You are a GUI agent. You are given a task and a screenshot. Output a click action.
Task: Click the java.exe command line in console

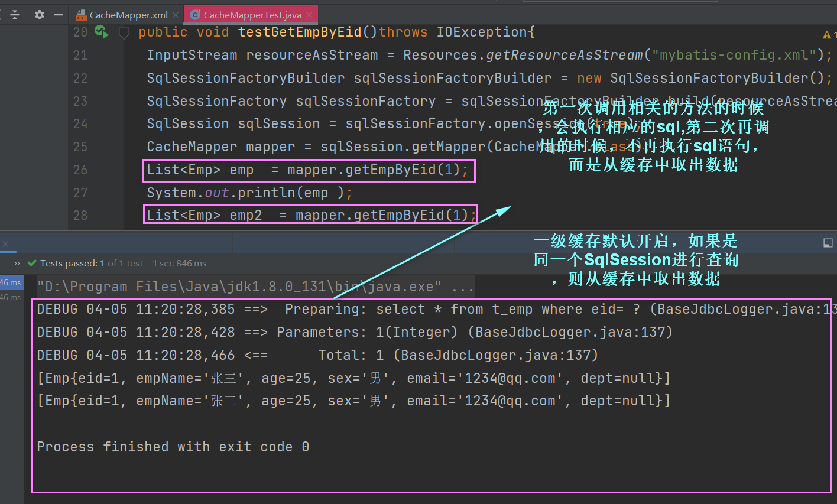[x=255, y=287]
